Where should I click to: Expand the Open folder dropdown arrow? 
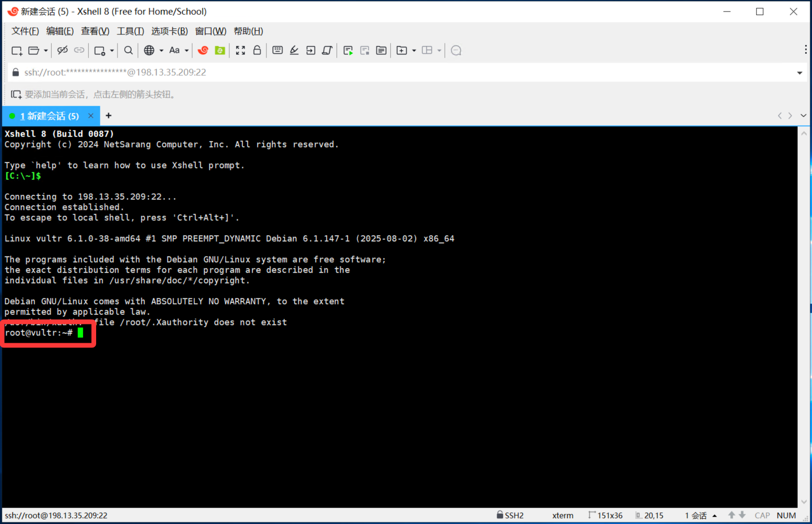[x=46, y=51]
